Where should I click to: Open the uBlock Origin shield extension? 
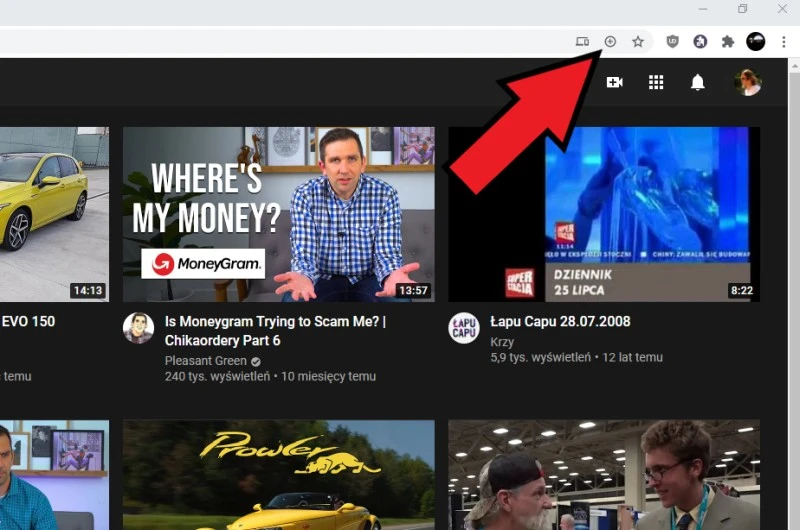coord(672,41)
